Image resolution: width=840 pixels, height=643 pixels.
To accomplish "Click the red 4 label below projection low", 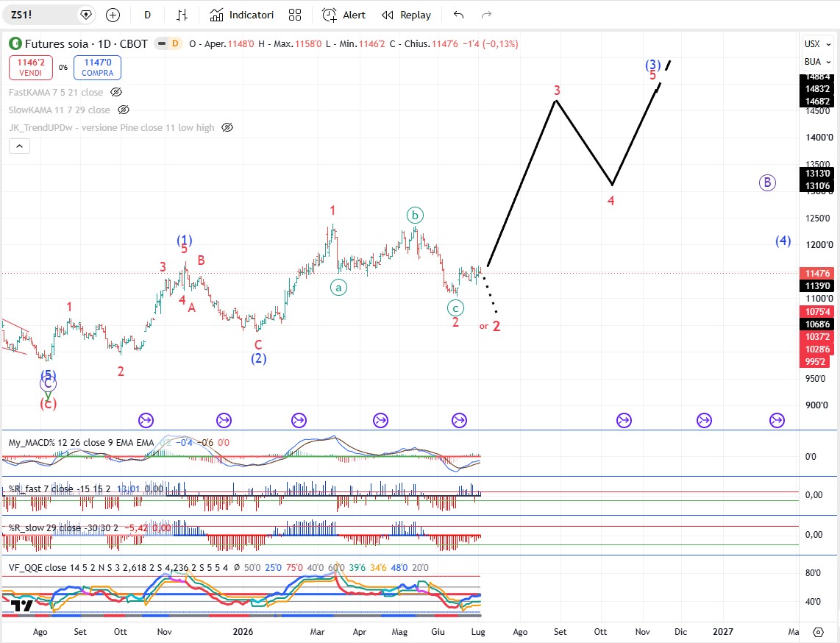I will click(x=611, y=201).
